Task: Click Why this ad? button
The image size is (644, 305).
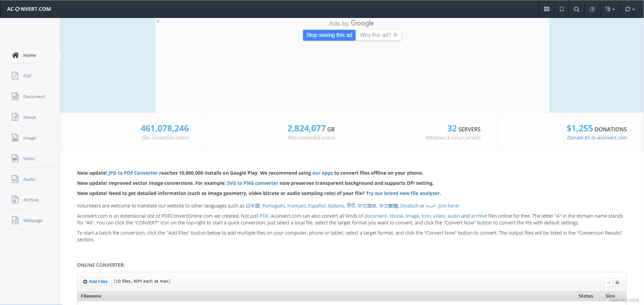Action: pos(379,35)
